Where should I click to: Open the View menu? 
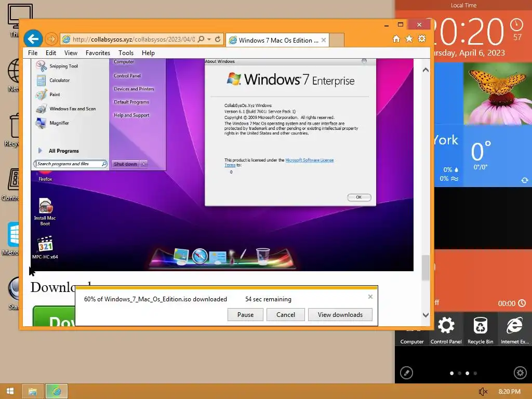click(x=71, y=53)
